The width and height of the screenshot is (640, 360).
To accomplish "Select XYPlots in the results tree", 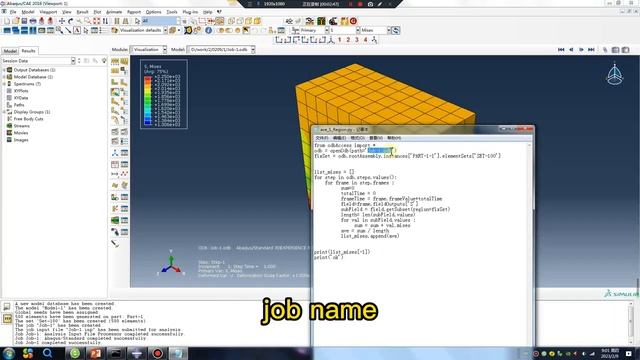I will coord(21,91).
